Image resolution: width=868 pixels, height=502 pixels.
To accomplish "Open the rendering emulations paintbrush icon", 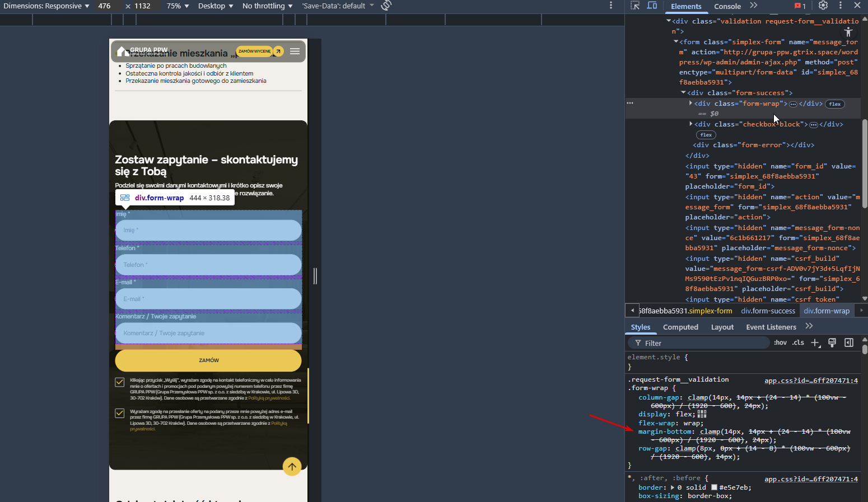I will 832,343.
